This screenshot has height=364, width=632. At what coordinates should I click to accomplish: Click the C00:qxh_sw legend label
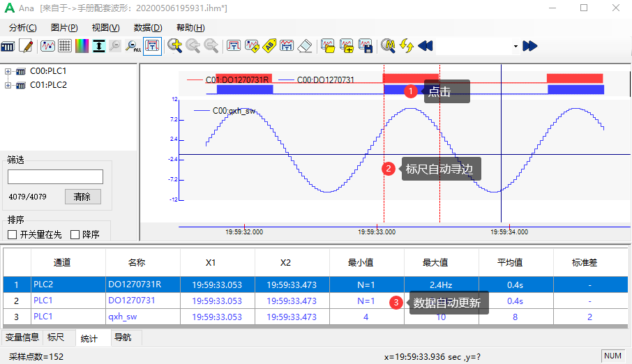pos(234,110)
